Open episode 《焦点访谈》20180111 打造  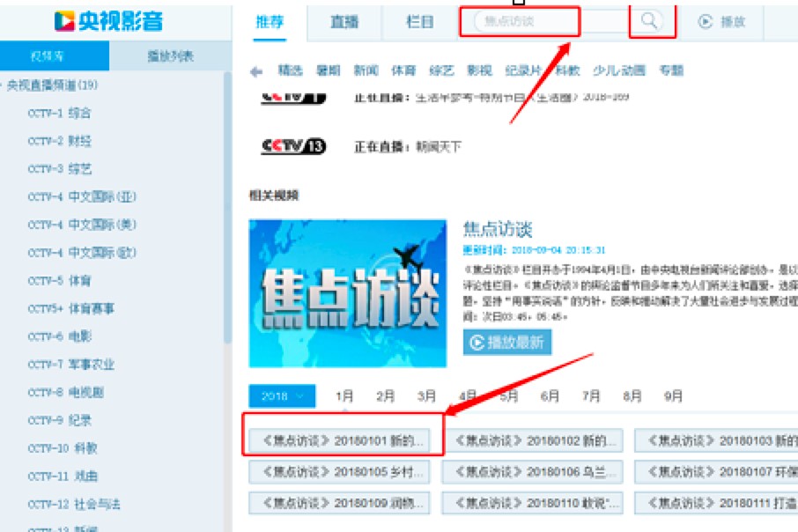716,503
